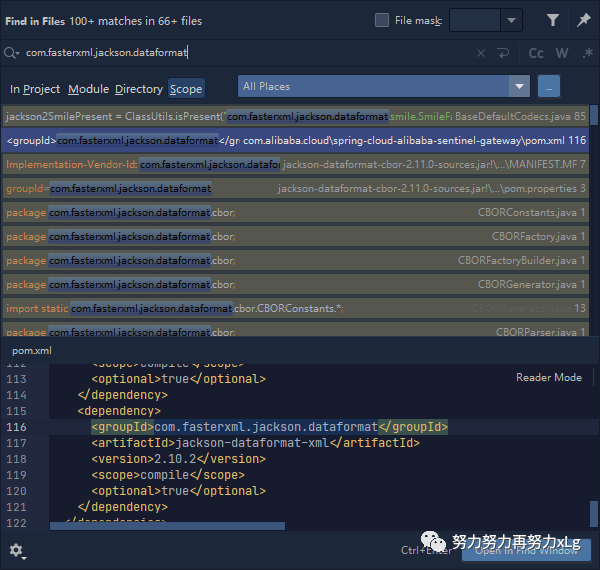This screenshot has width=600, height=570.
Task: Click Reader Mode in preview pane
Action: click(x=548, y=377)
